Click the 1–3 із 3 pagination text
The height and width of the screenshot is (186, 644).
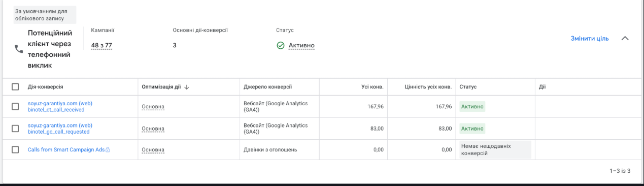(620, 171)
